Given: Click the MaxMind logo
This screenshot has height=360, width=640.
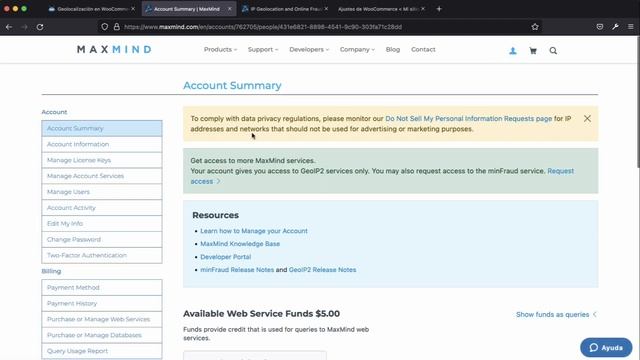Looking at the screenshot, I should 114,49.
